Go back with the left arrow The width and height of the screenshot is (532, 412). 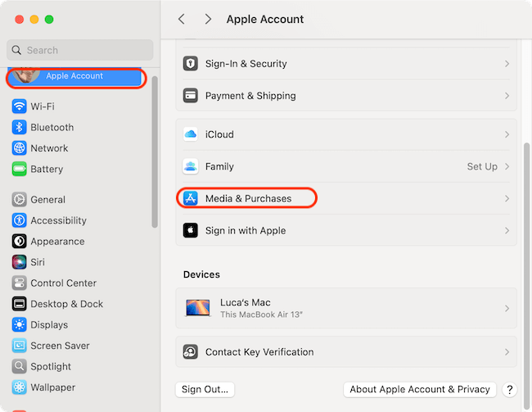[182, 19]
